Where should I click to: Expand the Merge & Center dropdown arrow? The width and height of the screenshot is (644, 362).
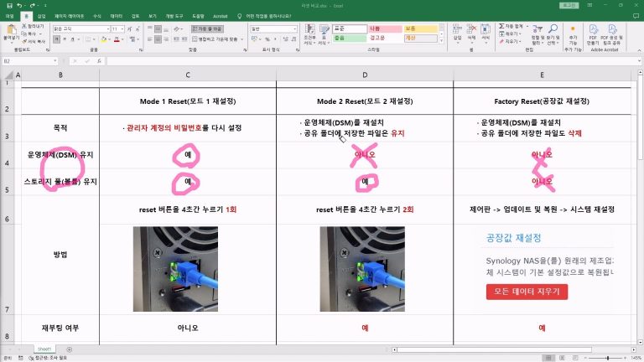tap(242, 39)
